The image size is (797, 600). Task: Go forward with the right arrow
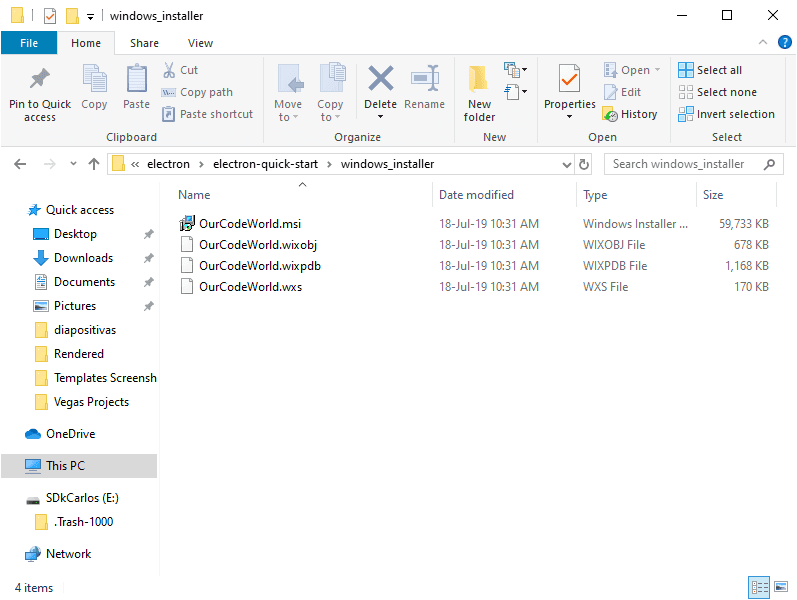click(x=50, y=164)
